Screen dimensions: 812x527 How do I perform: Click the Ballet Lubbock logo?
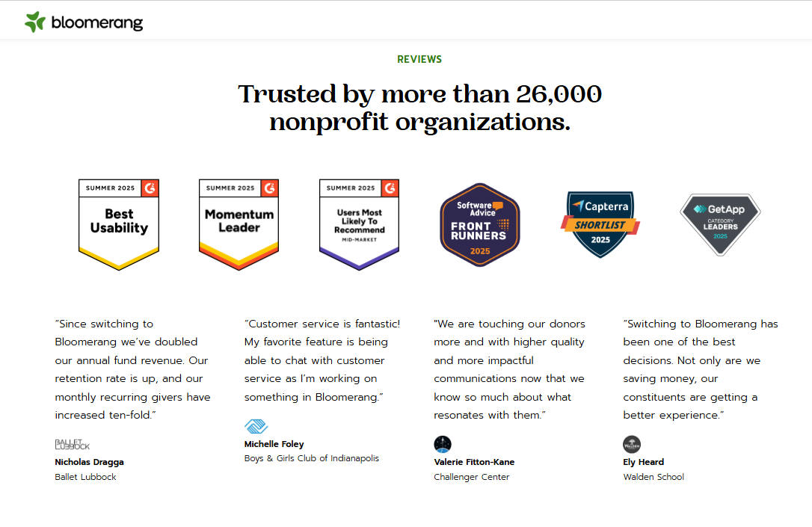72,444
